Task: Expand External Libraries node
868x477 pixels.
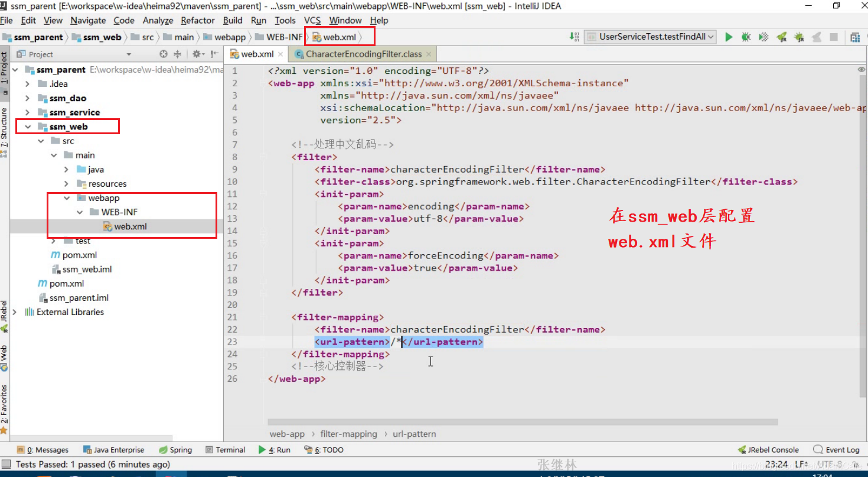Action: click(15, 312)
